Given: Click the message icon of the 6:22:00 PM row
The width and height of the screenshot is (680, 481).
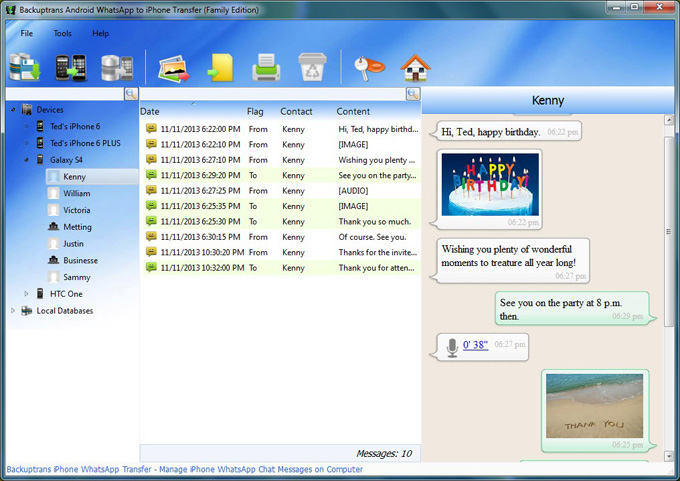Looking at the screenshot, I should pos(151,129).
